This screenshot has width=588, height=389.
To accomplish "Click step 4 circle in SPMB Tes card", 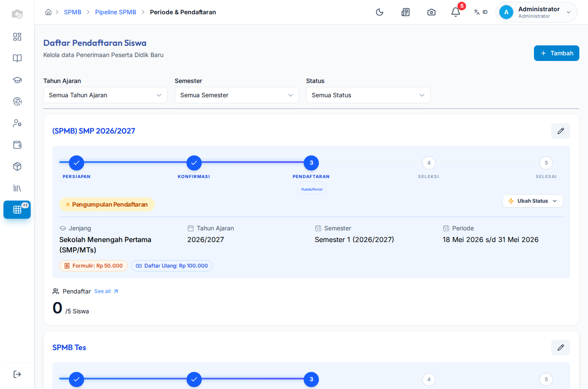I will 429,379.
